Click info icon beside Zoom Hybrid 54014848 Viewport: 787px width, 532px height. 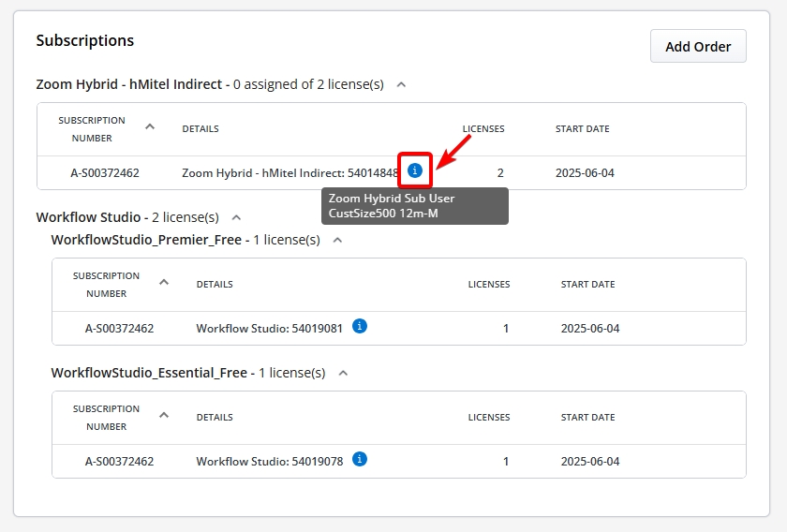point(414,170)
